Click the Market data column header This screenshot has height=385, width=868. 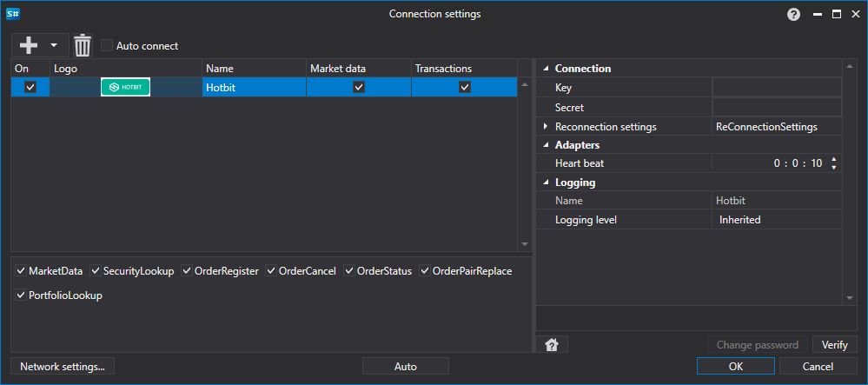tap(359, 69)
